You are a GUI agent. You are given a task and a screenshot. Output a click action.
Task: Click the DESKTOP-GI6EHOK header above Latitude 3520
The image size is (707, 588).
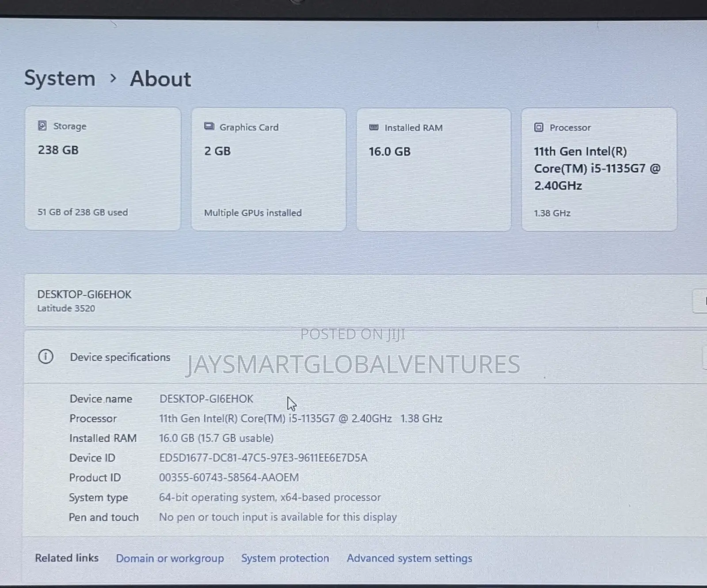click(84, 294)
